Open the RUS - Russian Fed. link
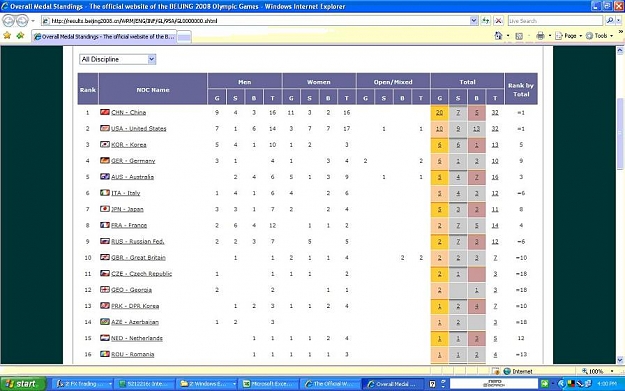The height and width of the screenshot is (391, 625). click(x=138, y=242)
